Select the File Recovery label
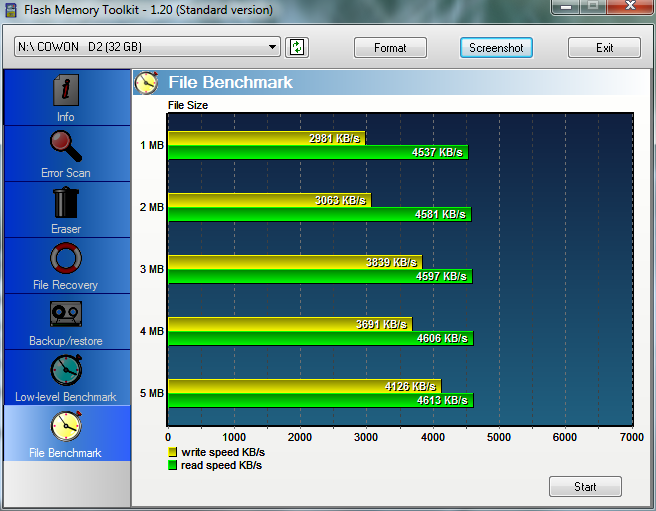656x511 pixels. pyautogui.click(x=65, y=285)
